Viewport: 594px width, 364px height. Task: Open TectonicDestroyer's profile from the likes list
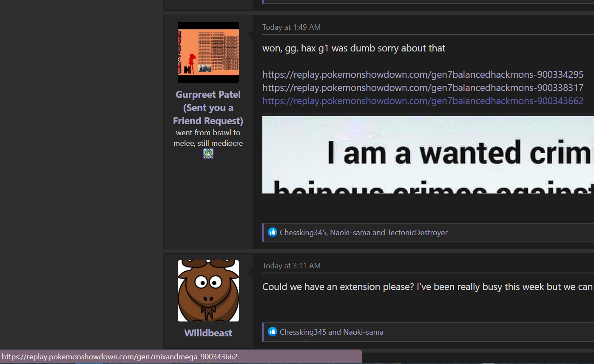417,233
